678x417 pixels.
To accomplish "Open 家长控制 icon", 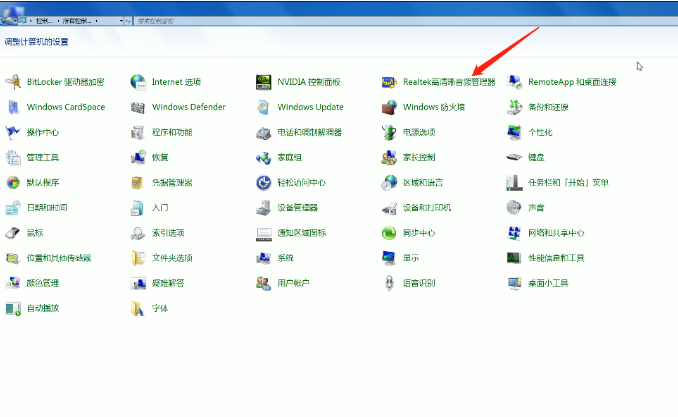I will (389, 157).
